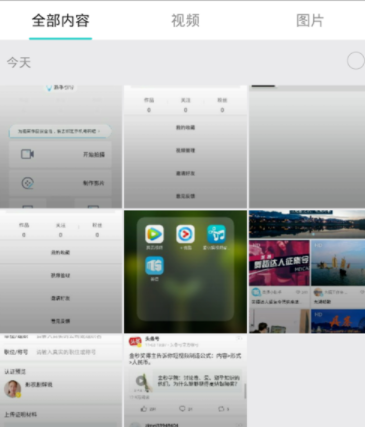Switch to the 图片 tab

pyautogui.click(x=310, y=21)
